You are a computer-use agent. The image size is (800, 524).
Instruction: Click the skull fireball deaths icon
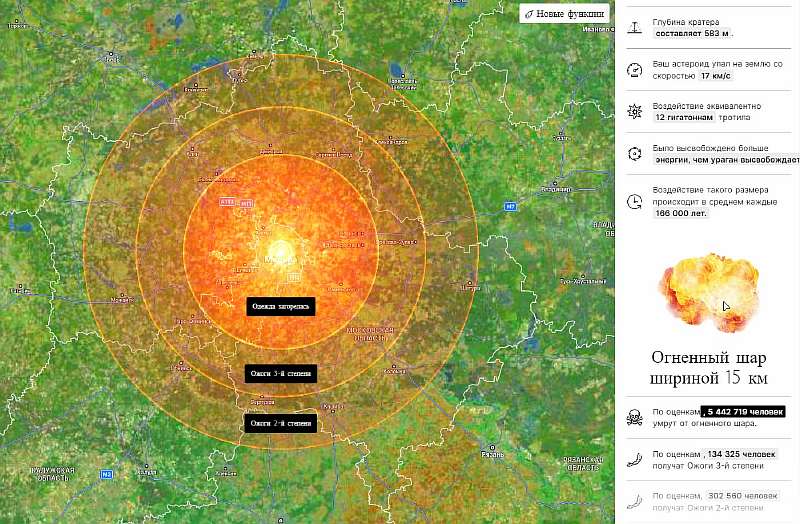pos(634,416)
